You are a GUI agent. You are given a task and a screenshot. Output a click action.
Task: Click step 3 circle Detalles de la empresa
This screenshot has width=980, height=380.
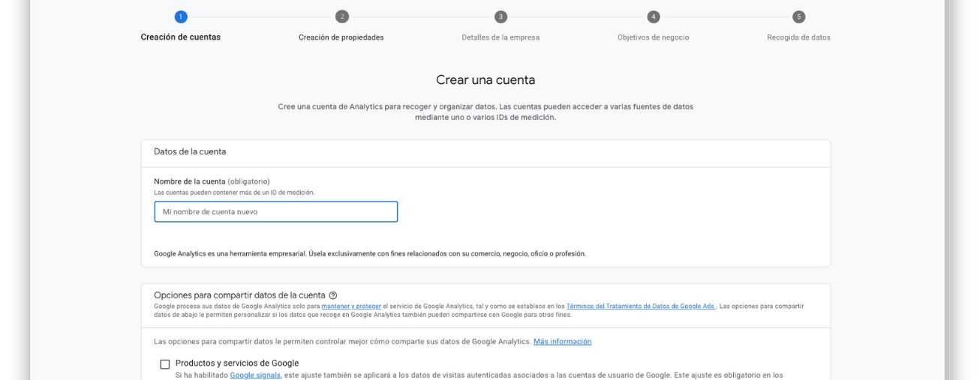coord(501,16)
